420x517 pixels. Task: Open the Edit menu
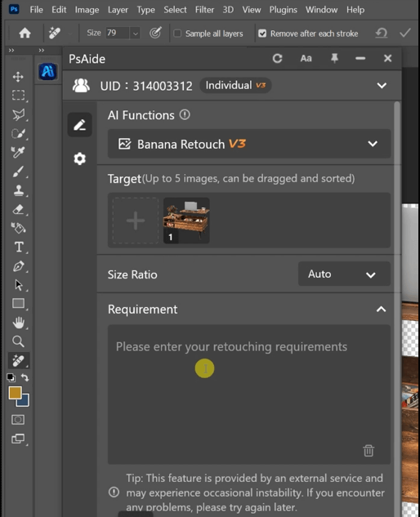[59, 10]
